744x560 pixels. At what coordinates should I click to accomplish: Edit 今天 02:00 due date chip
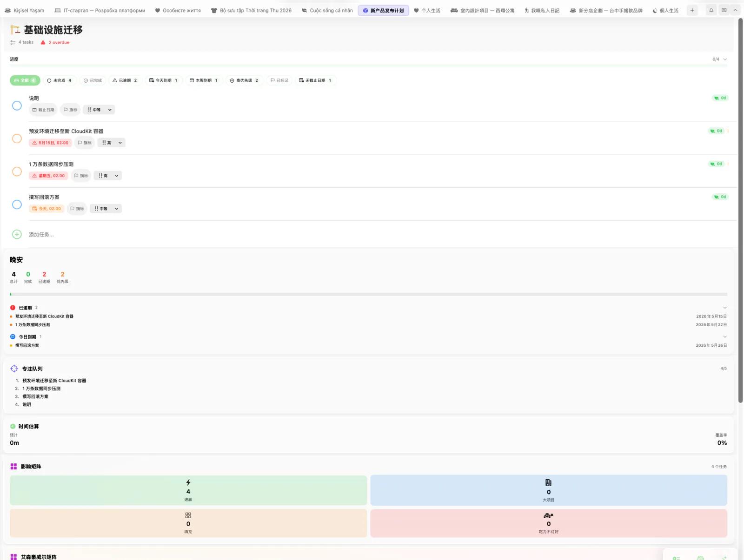click(x=46, y=209)
